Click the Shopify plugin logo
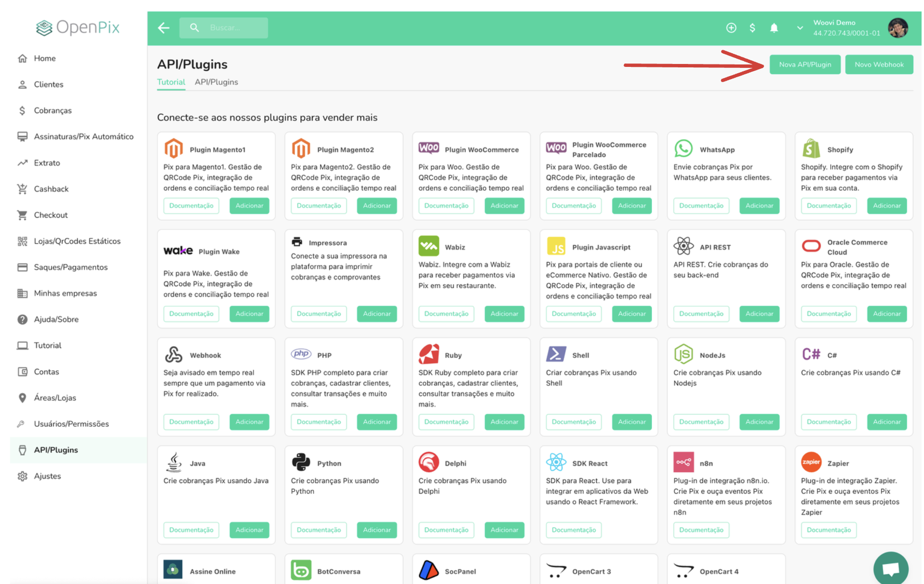This screenshot has height=584, width=924. click(x=811, y=148)
